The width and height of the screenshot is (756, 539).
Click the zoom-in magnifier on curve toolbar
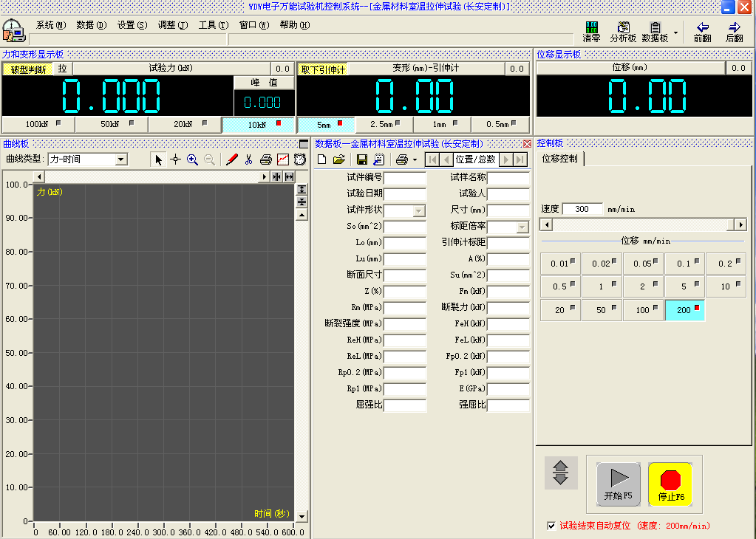[192, 159]
